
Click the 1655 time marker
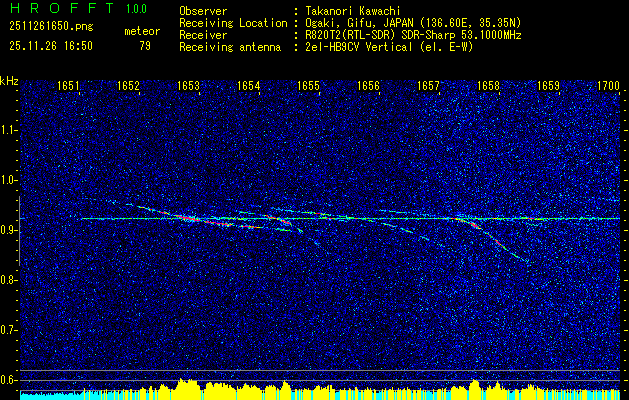click(308, 86)
